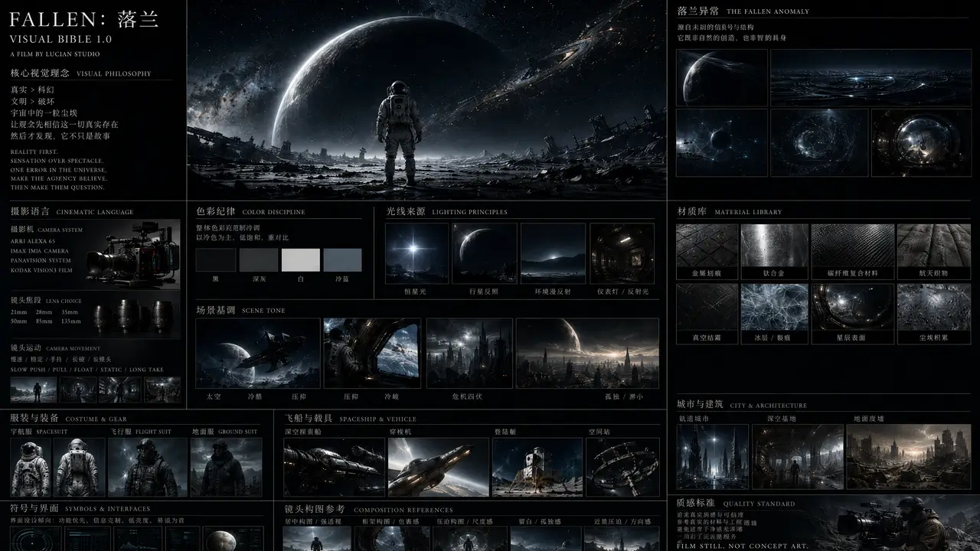Open the wide water ripple anomaly image

(x=871, y=78)
